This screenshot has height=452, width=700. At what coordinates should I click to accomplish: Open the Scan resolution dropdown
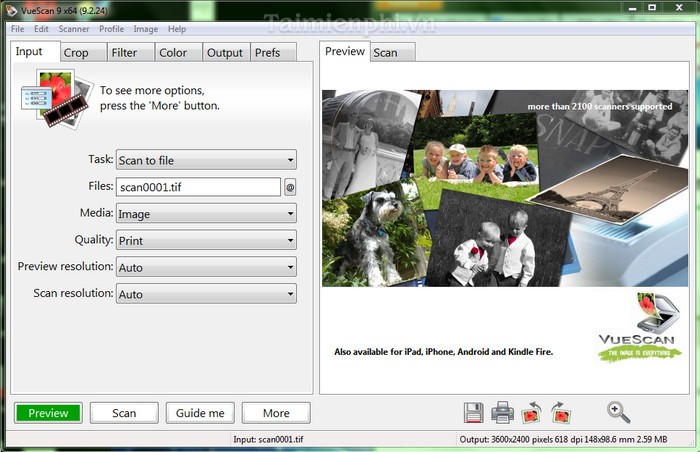click(206, 294)
